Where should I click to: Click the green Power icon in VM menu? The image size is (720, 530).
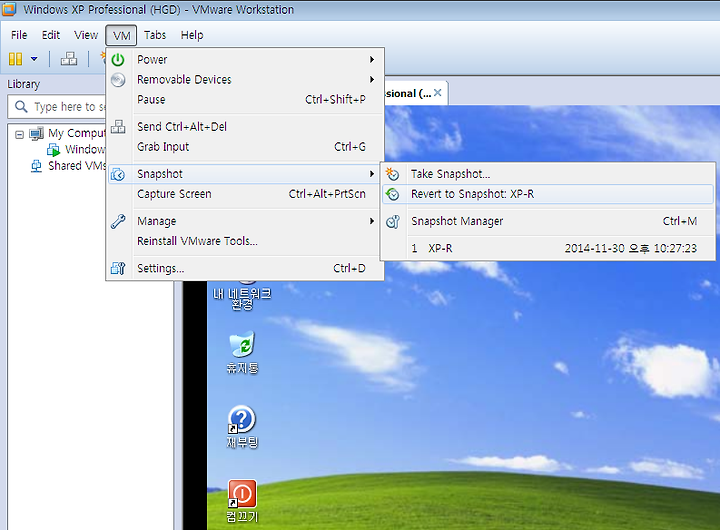[x=118, y=60]
